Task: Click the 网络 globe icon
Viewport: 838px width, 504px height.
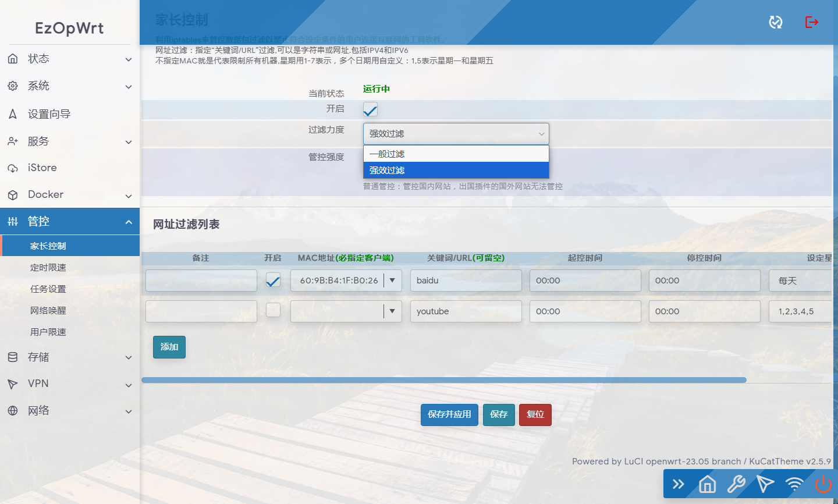Action: (13, 411)
